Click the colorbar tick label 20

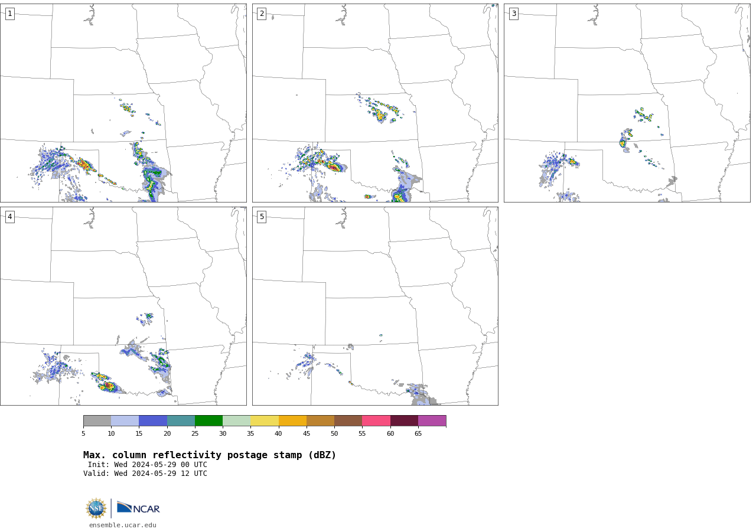(167, 433)
